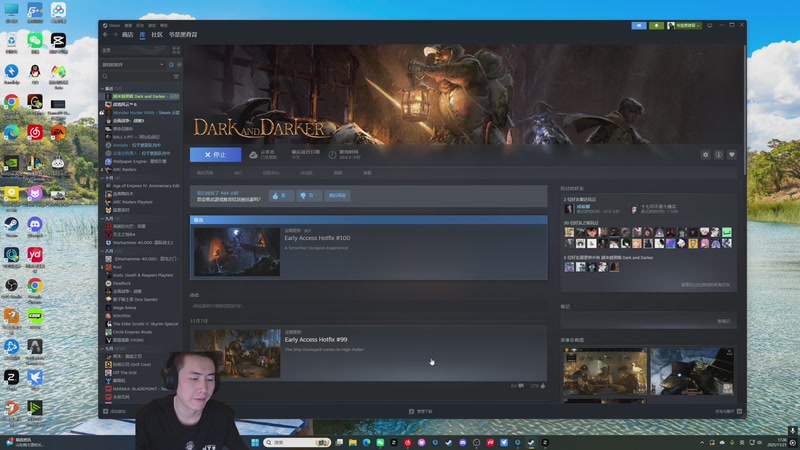Click the Windows taskbar search box
The width and height of the screenshot is (800, 450).
pyautogui.click(x=297, y=442)
